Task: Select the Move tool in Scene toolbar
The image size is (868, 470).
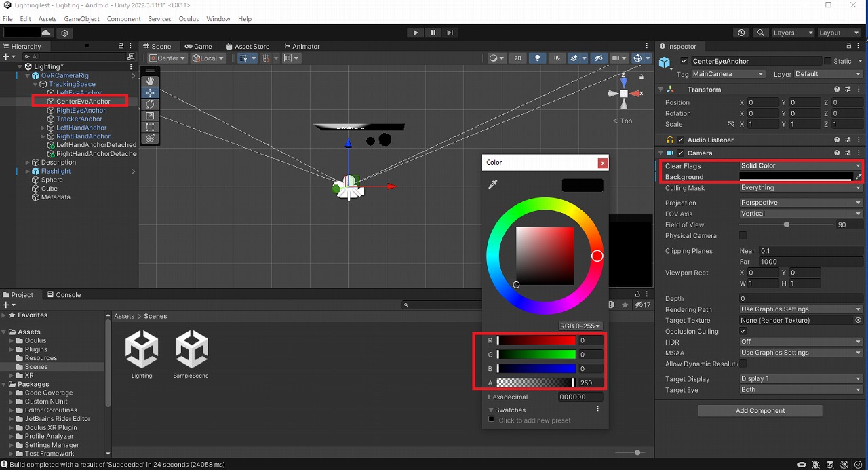Action: [150, 93]
